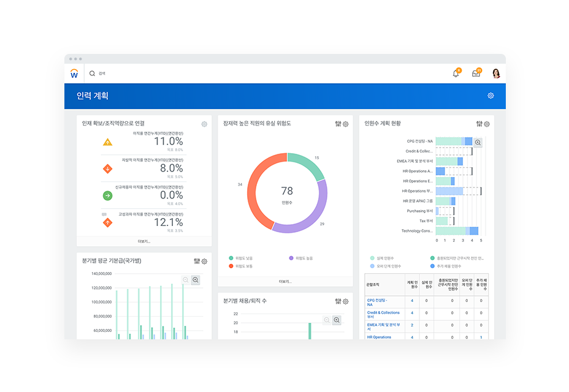Click filter icon on 잠재력 높은 직원의 유실 위험도 panel

(338, 124)
